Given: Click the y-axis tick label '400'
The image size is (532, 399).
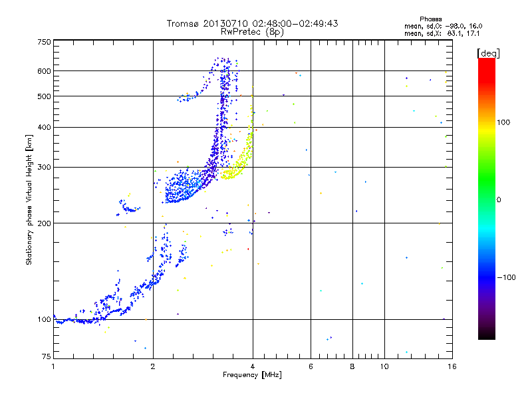Looking at the screenshot, I should click(44, 127).
